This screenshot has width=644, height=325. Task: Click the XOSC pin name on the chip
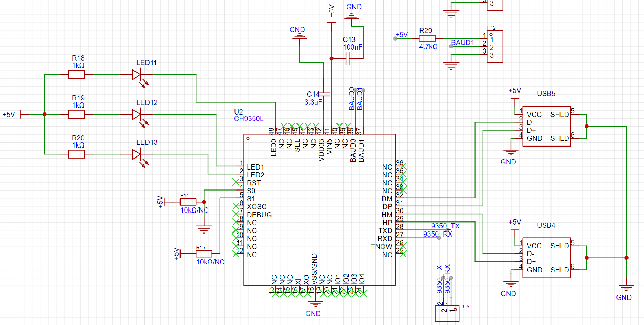256,207
